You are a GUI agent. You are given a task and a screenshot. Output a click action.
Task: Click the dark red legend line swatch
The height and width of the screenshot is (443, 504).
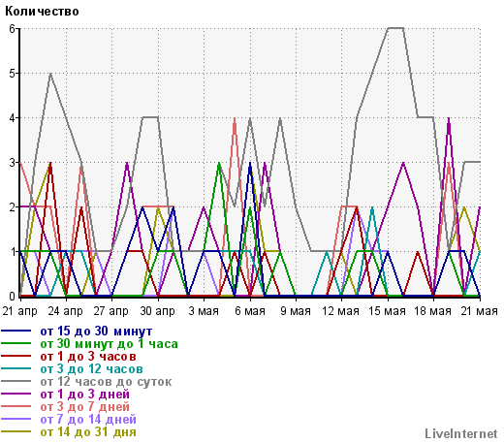click(x=16, y=356)
